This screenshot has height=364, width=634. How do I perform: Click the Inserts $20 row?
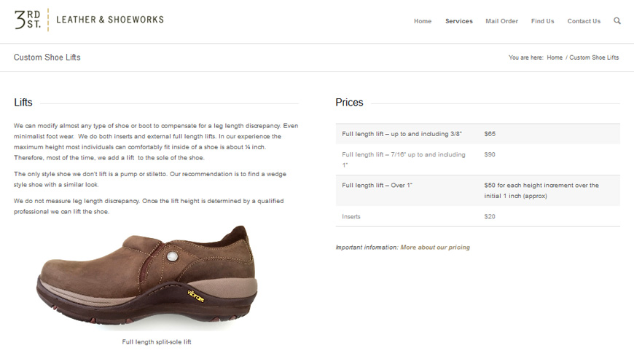click(477, 216)
